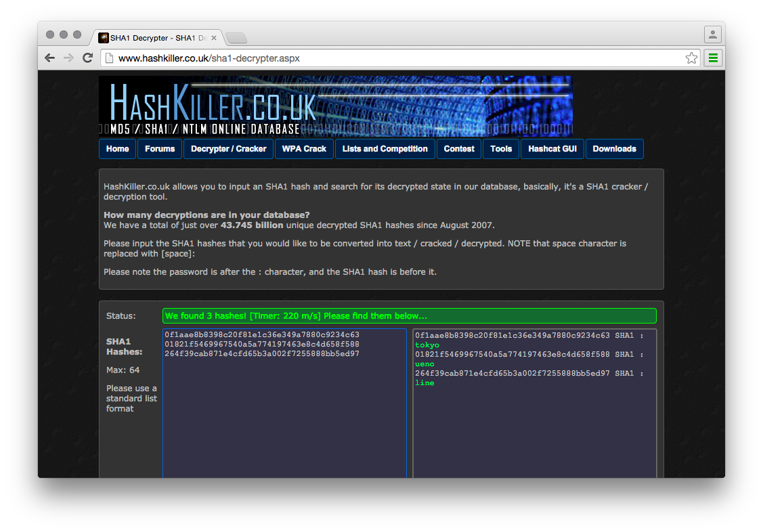The height and width of the screenshot is (532, 763).
Task: Click the page icon in the address bar
Action: point(110,58)
